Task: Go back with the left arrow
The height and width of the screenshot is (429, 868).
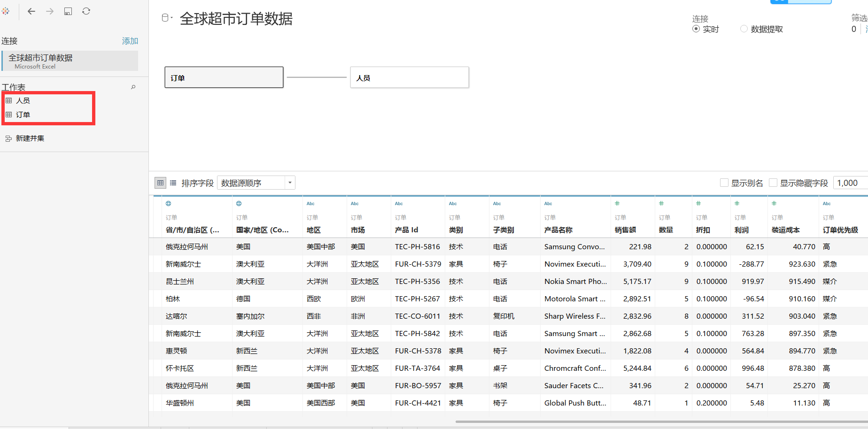Action: click(31, 11)
